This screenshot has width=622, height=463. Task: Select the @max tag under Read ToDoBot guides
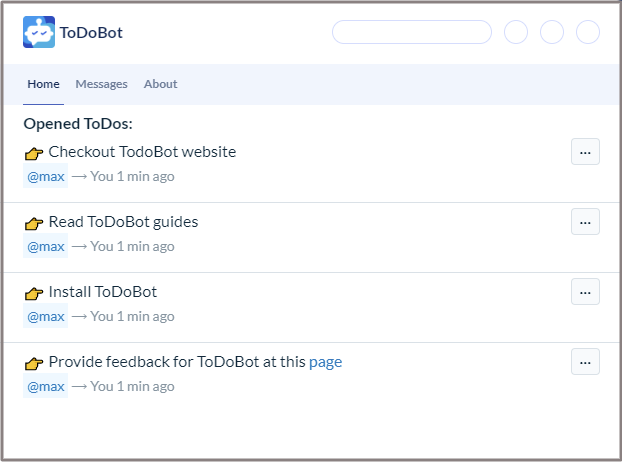click(45, 247)
